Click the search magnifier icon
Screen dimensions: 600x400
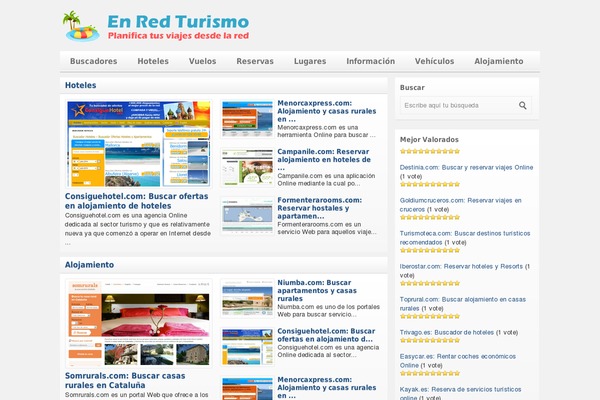point(522,105)
